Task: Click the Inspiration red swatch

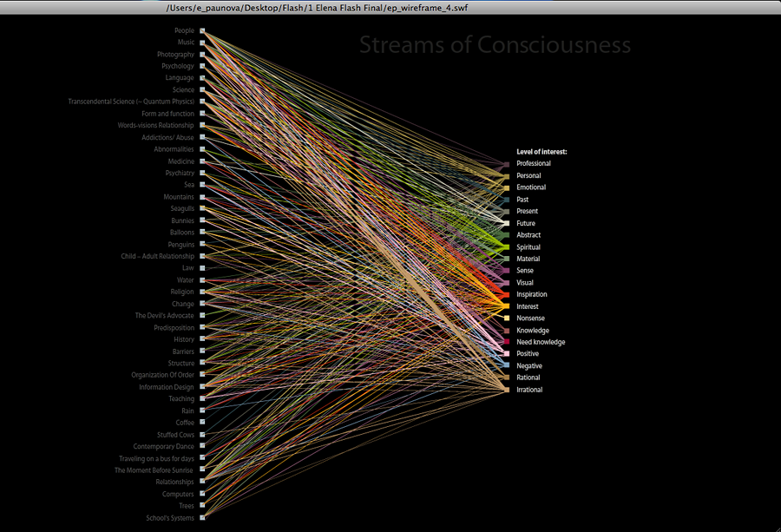Action: pyautogui.click(x=507, y=294)
